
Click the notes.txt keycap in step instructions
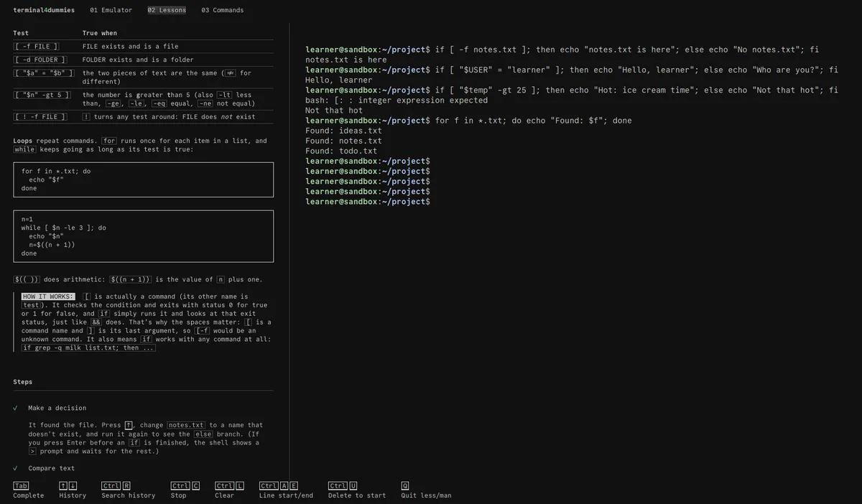pyautogui.click(x=187, y=425)
